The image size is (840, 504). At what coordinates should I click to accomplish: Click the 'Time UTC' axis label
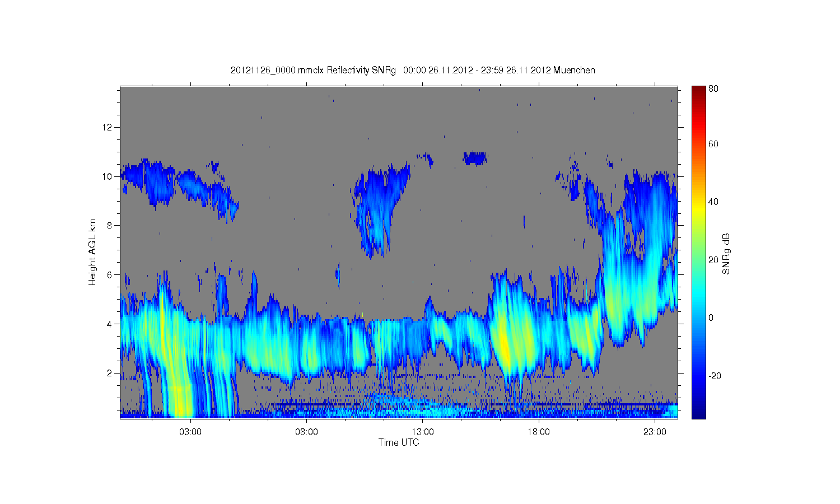(399, 442)
